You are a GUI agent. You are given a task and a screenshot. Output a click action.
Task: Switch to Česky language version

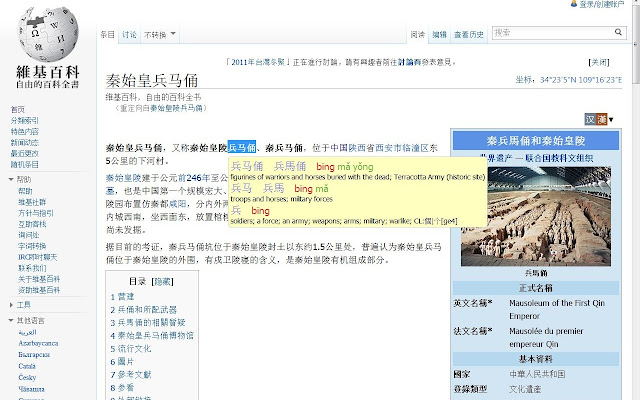click(27, 378)
